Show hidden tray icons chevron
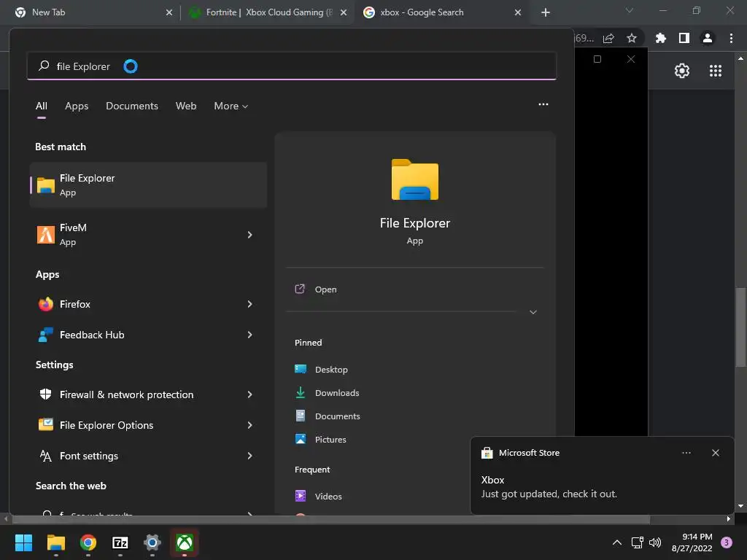 617,542
